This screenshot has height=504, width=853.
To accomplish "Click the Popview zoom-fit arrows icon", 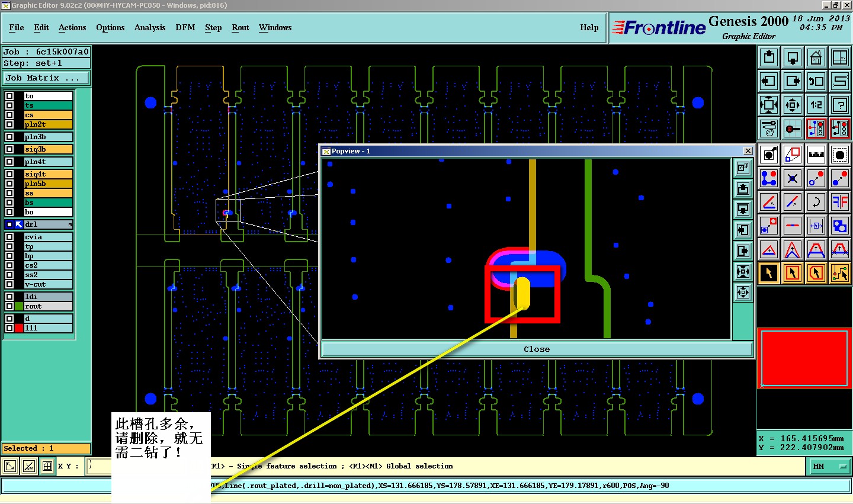I will pos(743,272).
